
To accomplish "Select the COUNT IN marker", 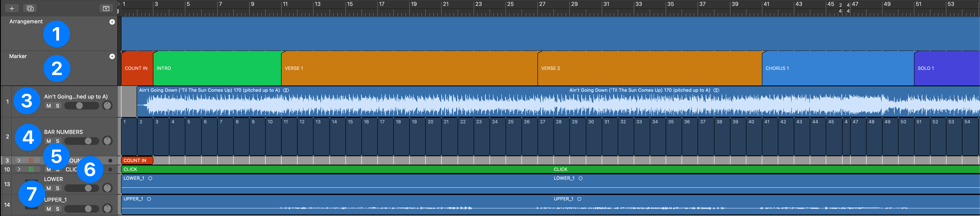I will click(x=137, y=69).
